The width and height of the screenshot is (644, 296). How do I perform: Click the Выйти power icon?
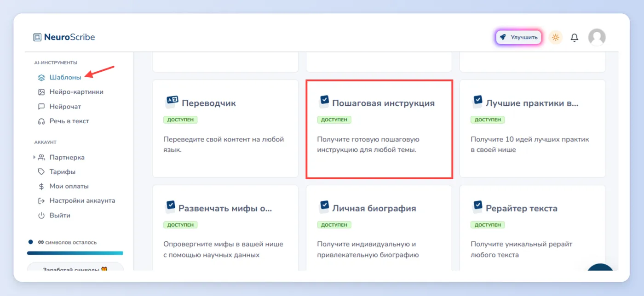point(41,216)
